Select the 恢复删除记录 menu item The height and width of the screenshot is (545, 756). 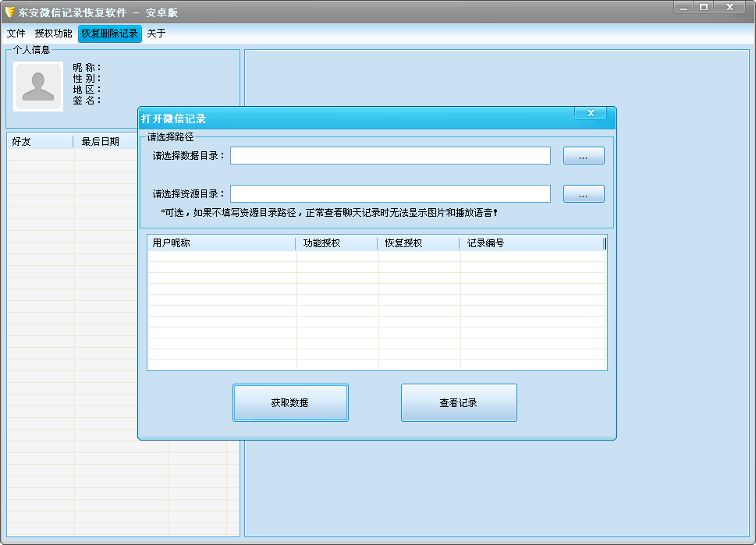point(109,34)
